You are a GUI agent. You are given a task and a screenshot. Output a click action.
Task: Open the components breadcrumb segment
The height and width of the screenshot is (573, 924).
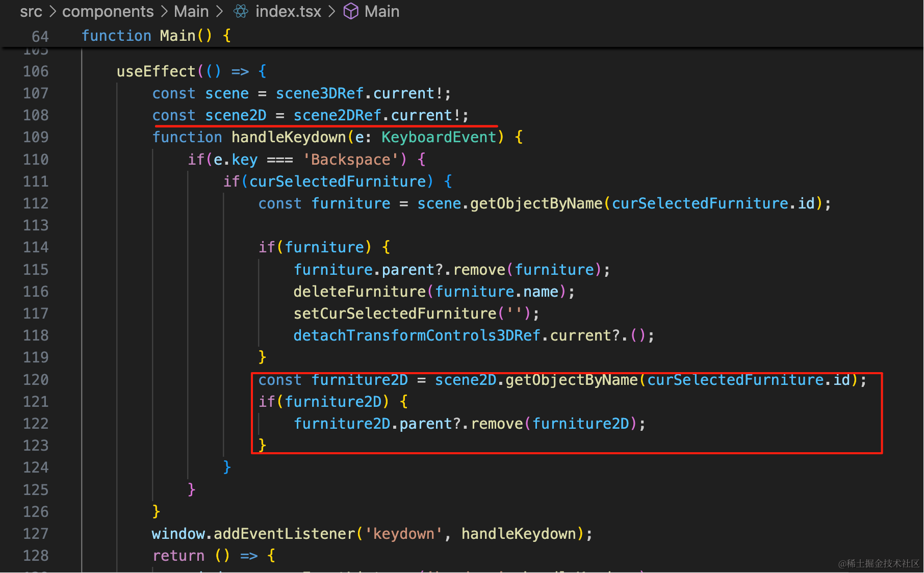[x=108, y=11]
